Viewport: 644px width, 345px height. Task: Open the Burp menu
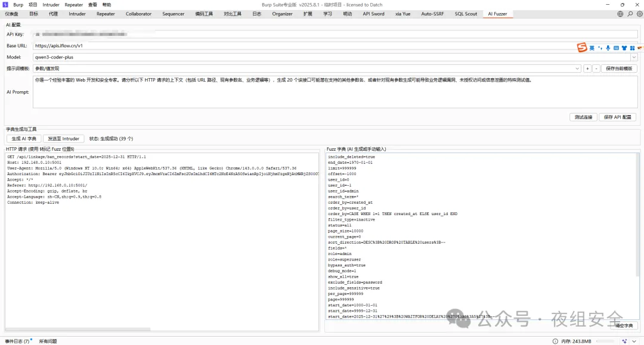[x=18, y=5]
